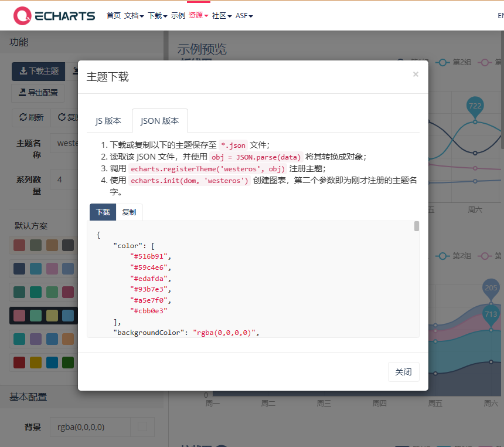Click the *.json code snippet
Screen dimensions: 504x447
point(233,145)
